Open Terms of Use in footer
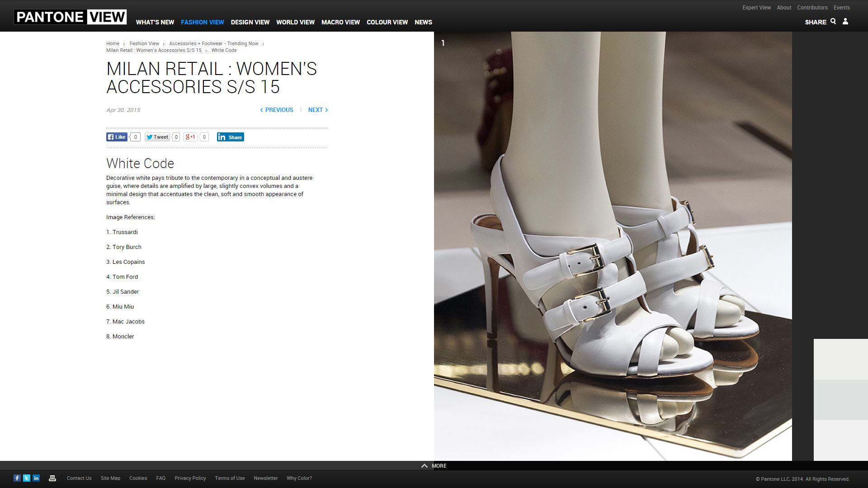The image size is (868, 488). 230,478
